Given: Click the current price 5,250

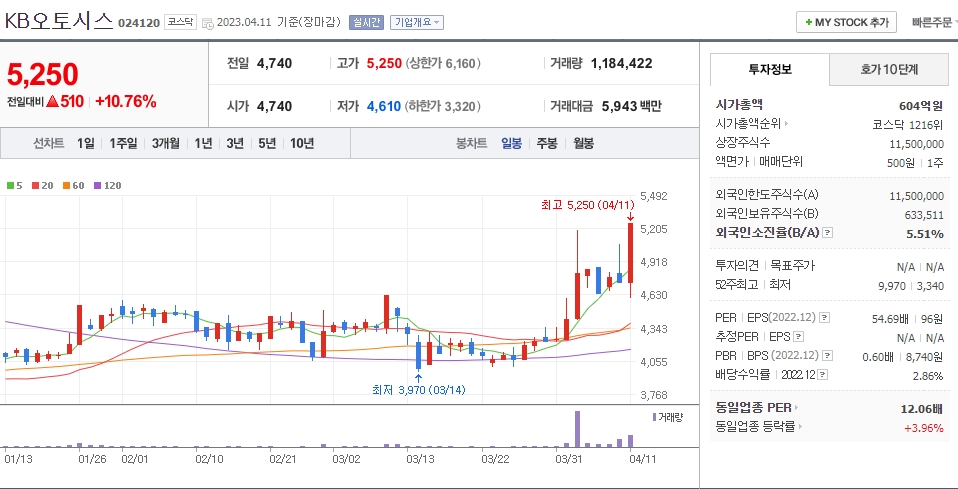Looking at the screenshot, I should [x=43, y=75].
